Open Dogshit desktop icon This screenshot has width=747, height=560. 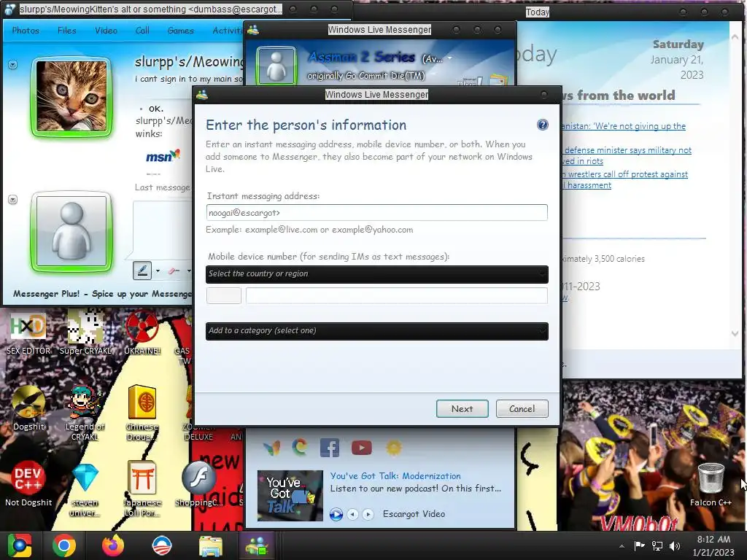28,408
